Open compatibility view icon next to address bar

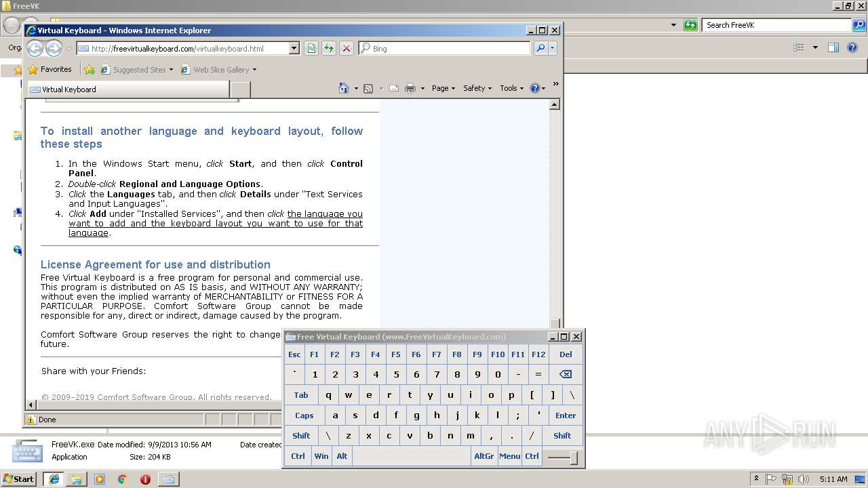tap(311, 48)
